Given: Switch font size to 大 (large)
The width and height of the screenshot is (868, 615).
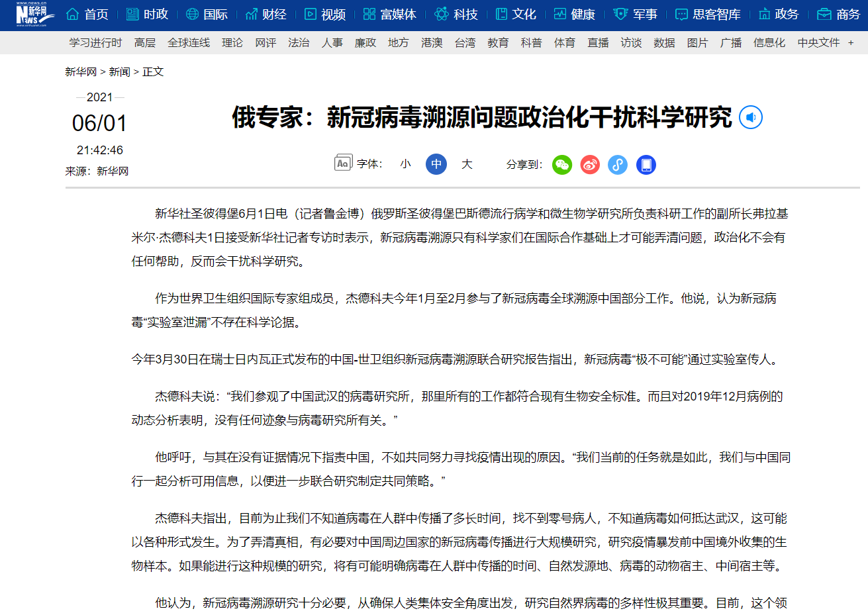Looking at the screenshot, I should coord(467,164).
